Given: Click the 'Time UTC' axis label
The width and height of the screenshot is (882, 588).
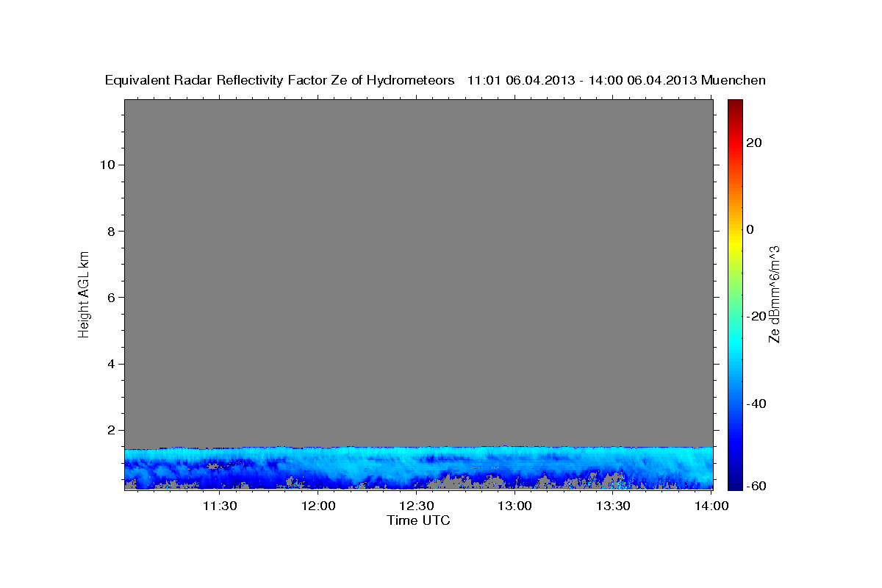Looking at the screenshot, I should (x=418, y=520).
